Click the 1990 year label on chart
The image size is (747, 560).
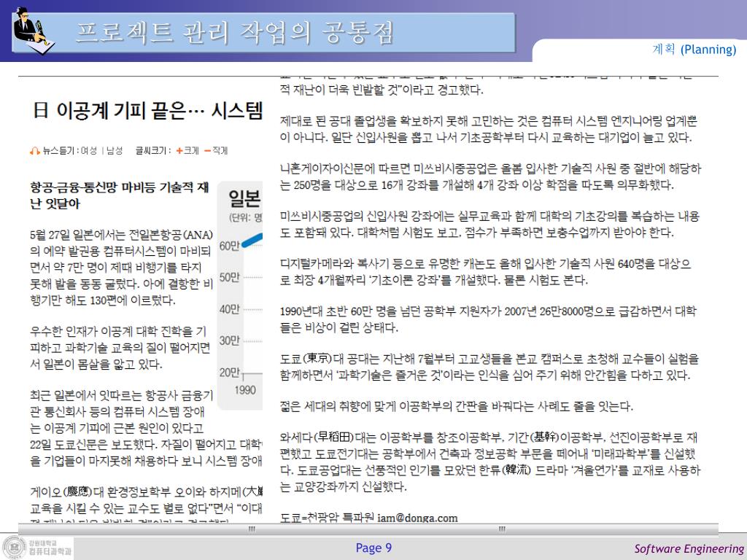(245, 391)
